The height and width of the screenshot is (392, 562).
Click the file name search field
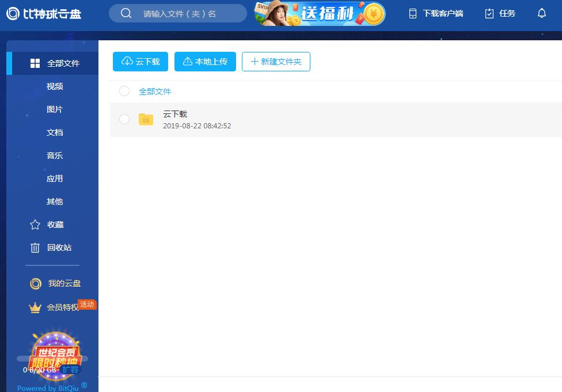click(178, 13)
